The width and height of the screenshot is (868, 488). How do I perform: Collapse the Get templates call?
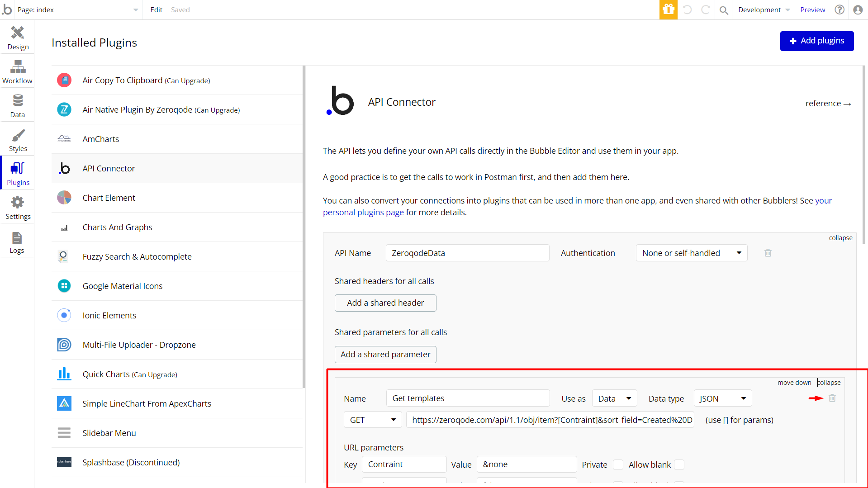point(829,383)
